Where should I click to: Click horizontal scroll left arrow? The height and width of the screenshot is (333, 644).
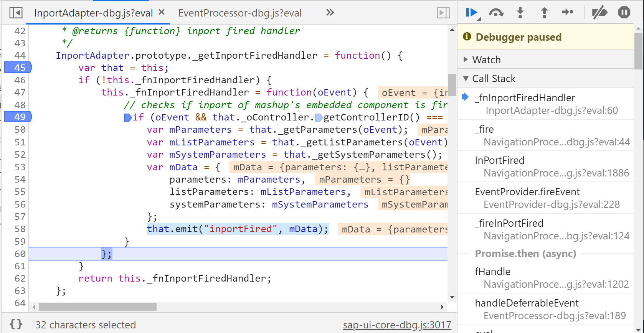34,307
